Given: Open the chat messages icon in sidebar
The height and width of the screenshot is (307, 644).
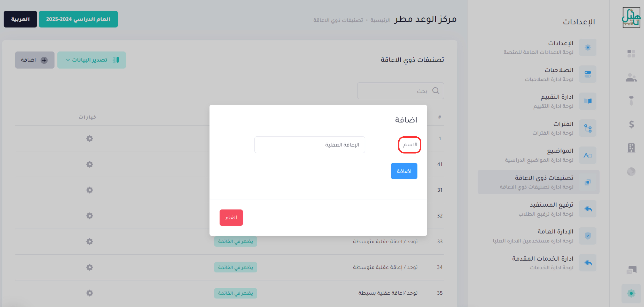Looking at the screenshot, I should pos(631,270).
